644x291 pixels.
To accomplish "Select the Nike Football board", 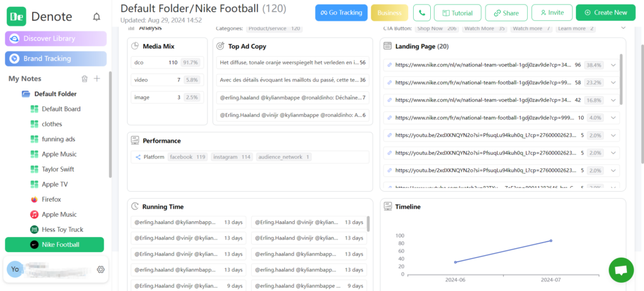I will tap(54, 244).
